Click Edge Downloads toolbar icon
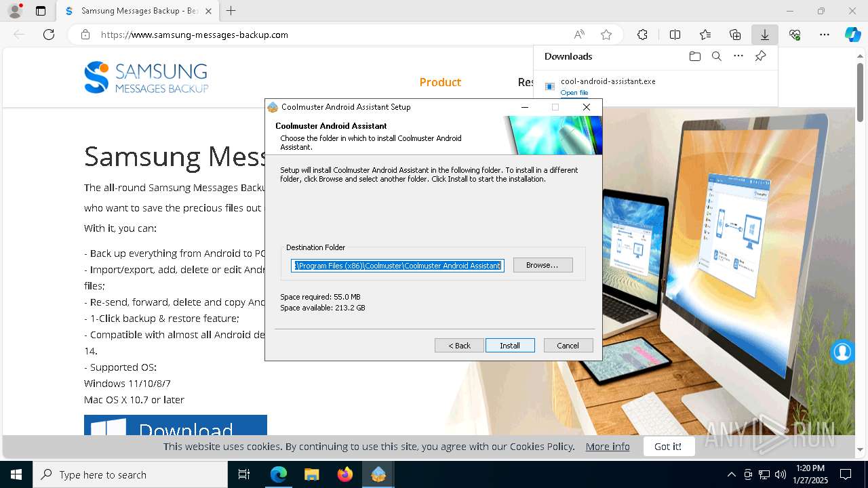 tap(764, 35)
